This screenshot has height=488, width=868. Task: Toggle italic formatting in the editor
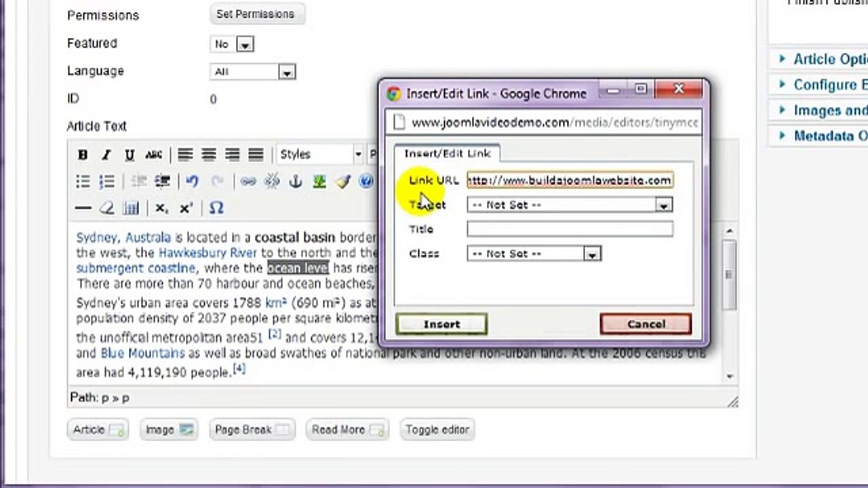tap(106, 155)
